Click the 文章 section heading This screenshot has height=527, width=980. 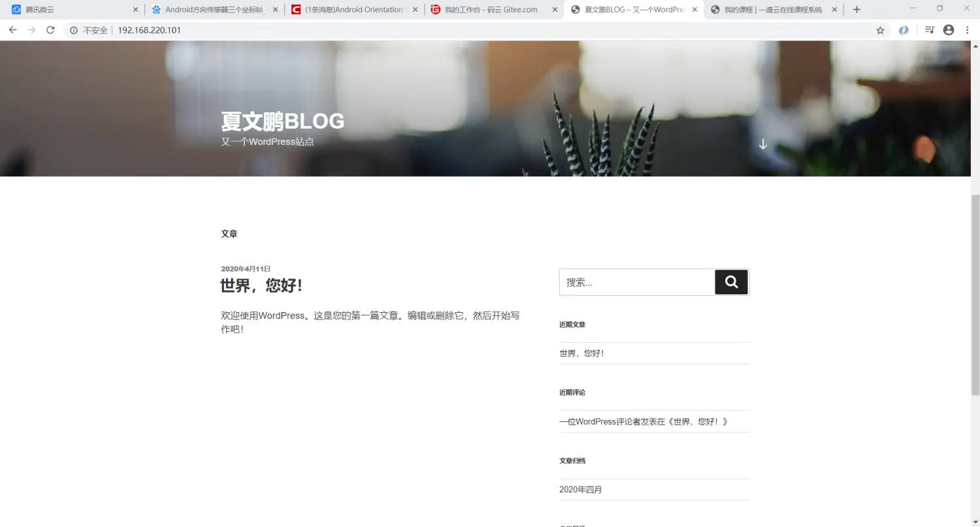point(229,233)
